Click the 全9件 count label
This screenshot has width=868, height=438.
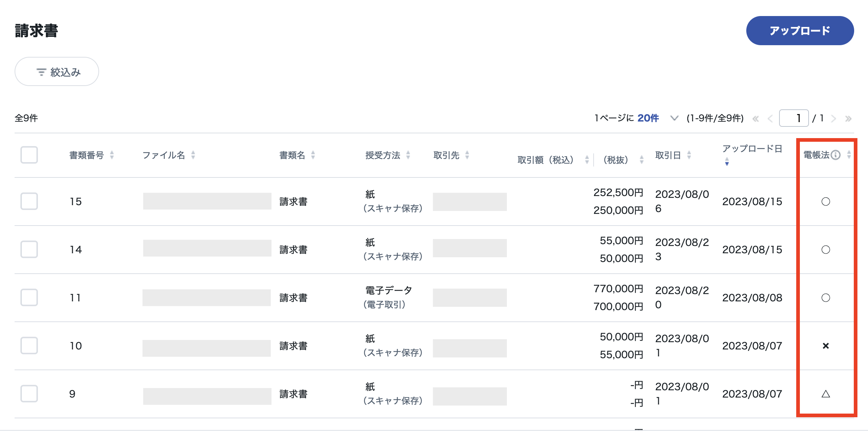pos(26,118)
